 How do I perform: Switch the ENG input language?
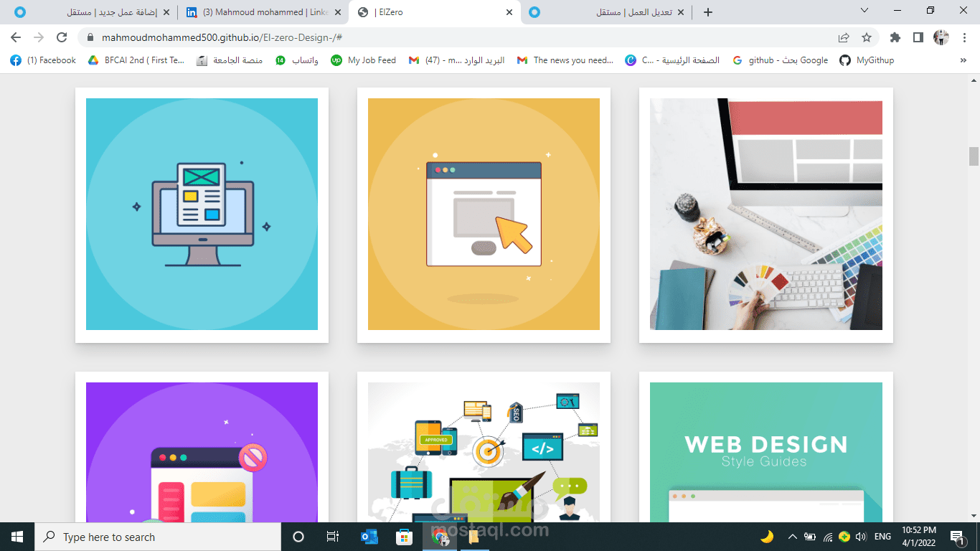883,537
